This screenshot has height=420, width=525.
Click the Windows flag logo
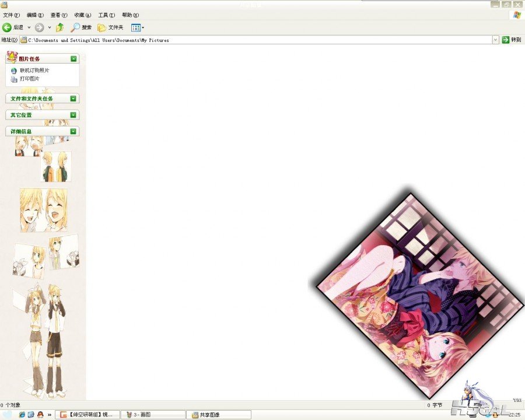tap(517, 15)
